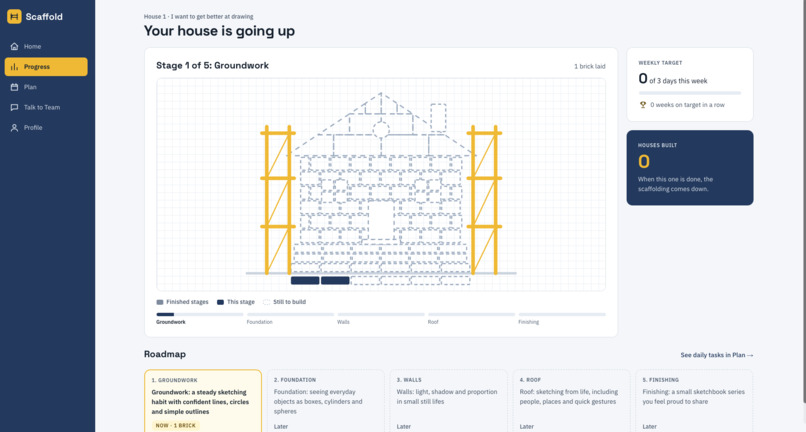Click the left yellow scaffolding tower
Image resolution: width=806 pixels, height=432 pixels.
pyautogui.click(x=278, y=200)
